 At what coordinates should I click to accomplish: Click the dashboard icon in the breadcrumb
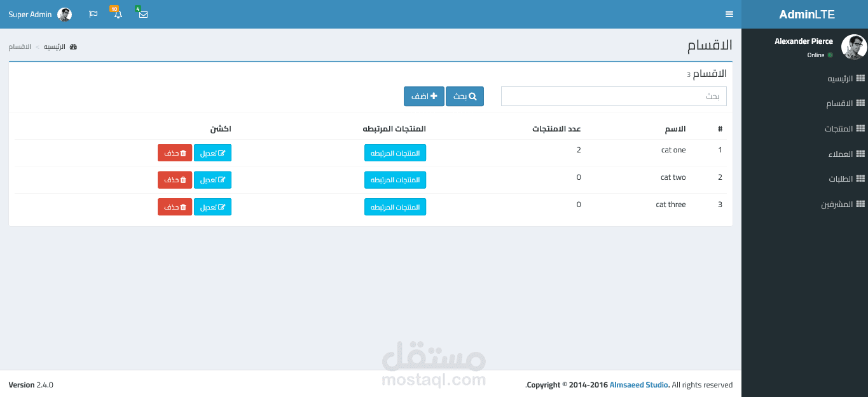coord(73,47)
